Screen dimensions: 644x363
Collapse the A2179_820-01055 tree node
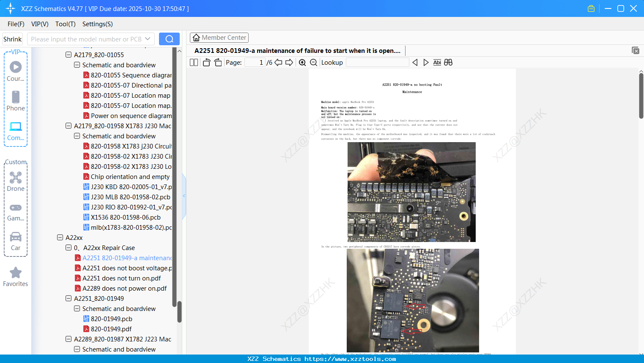click(69, 55)
